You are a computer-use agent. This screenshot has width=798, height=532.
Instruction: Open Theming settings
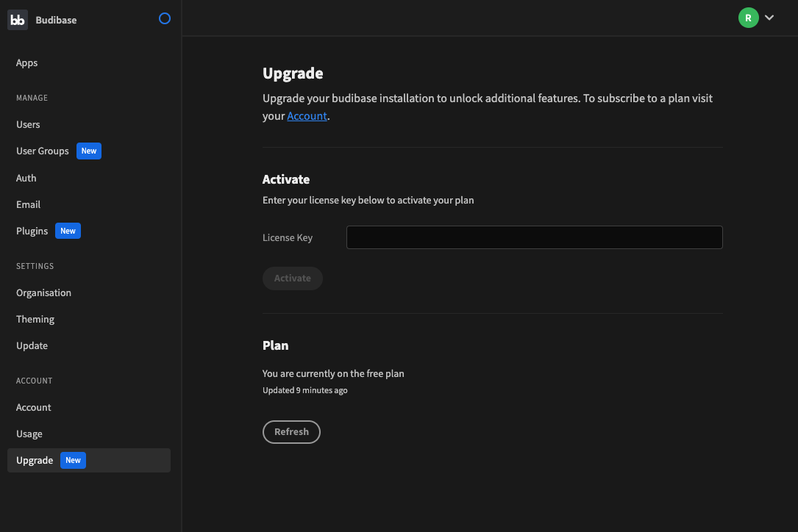(35, 320)
